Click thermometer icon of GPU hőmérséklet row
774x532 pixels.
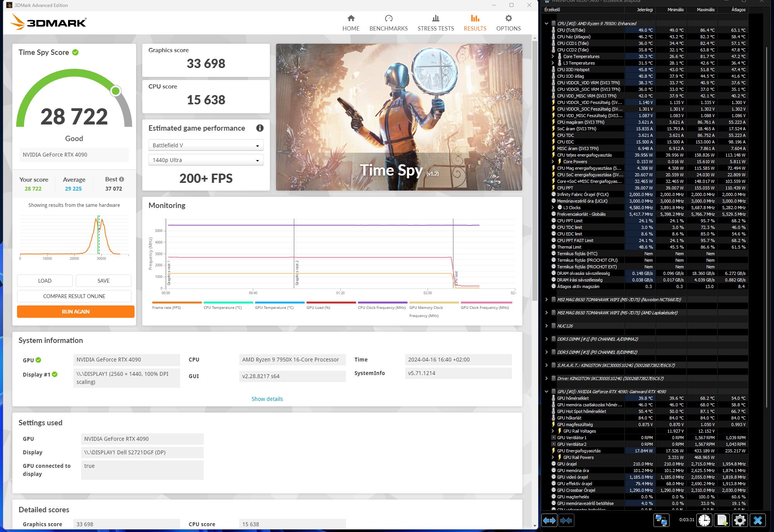point(553,398)
